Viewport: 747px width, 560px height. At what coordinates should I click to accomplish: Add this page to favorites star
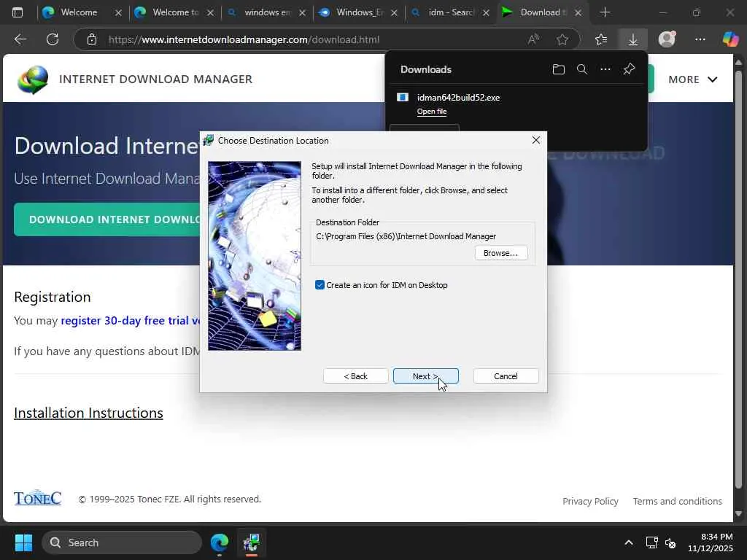pos(562,39)
